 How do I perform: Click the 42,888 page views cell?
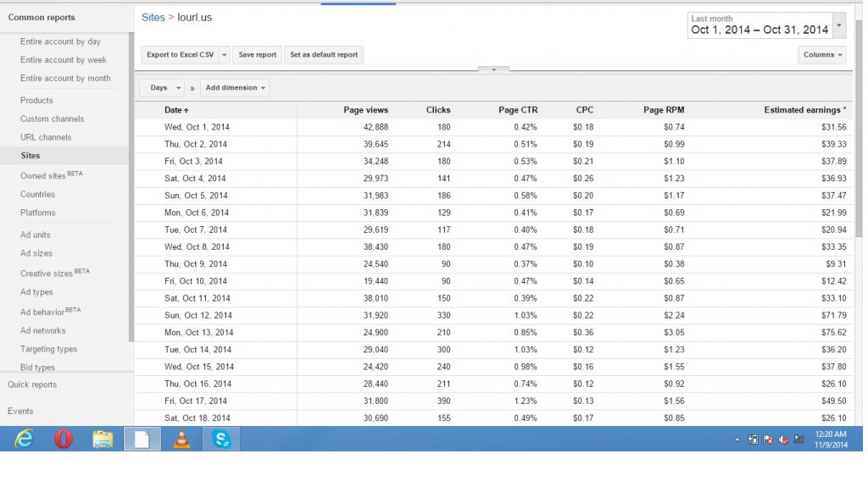[376, 127]
